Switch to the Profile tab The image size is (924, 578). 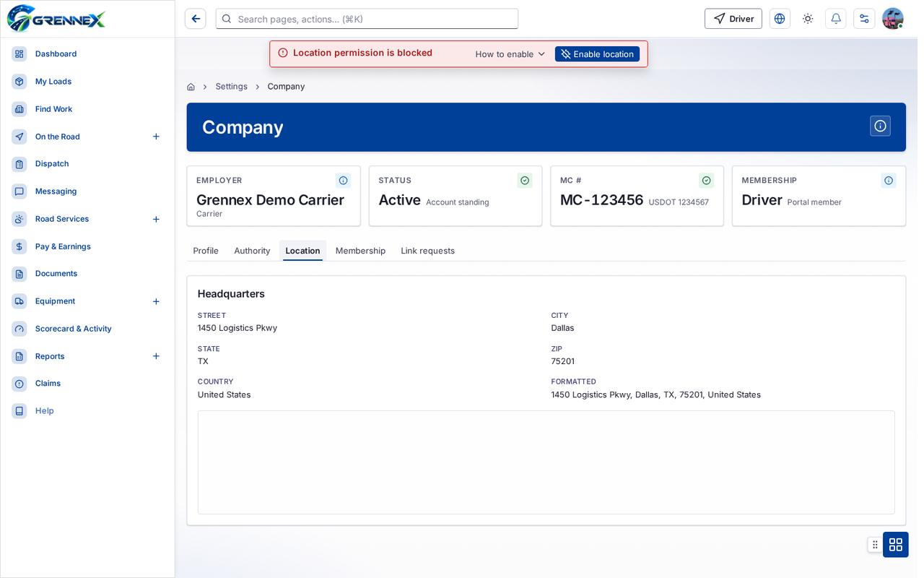(x=206, y=251)
